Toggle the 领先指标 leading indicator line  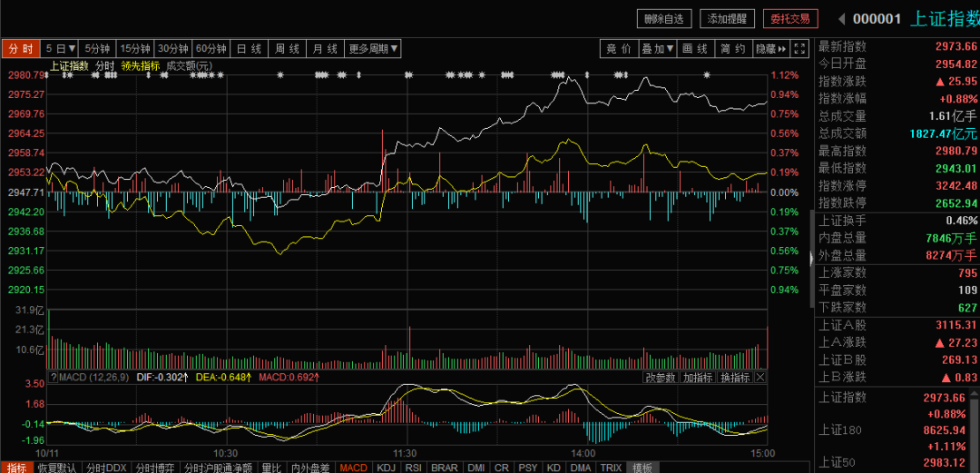click(141, 65)
